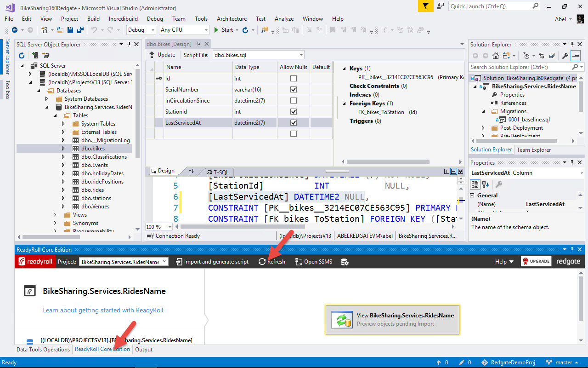Screen dimensions: 588x368
Task: Click the Save All toolbar icon
Action: point(80,30)
